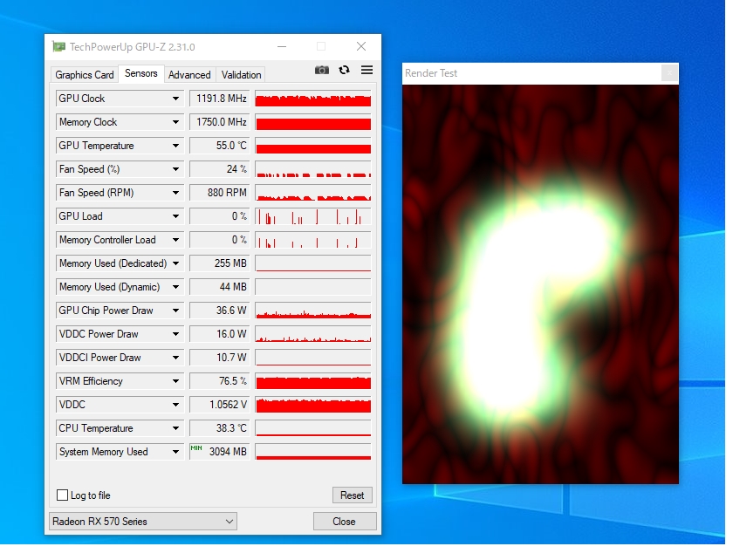Click the GPU Clock history graph
The image size is (733, 560).
[x=313, y=99]
